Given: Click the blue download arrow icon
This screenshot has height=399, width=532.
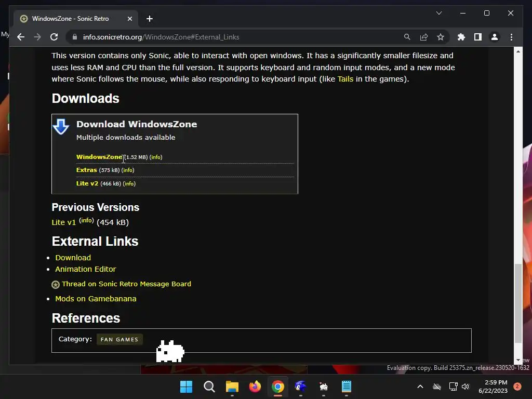Looking at the screenshot, I should 61,127.
